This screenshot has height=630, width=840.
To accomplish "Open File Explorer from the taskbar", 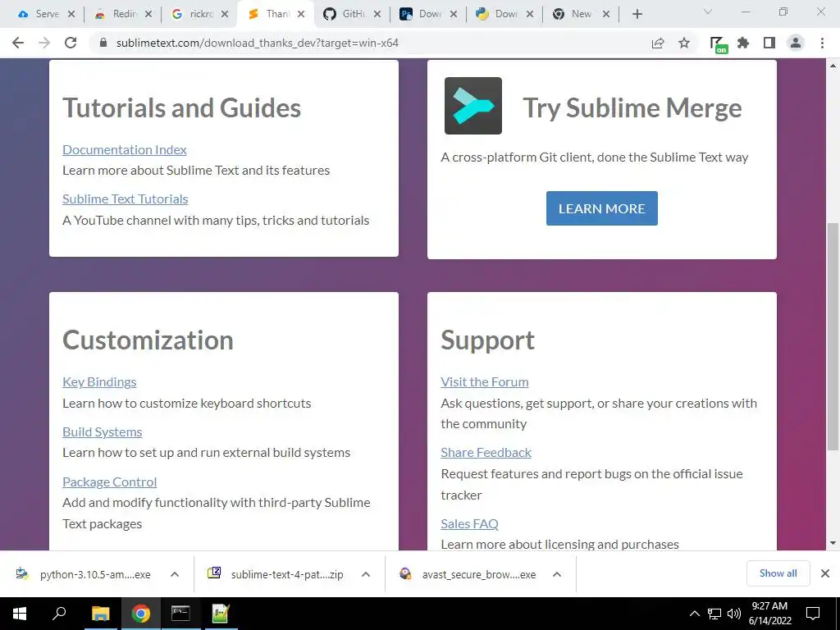I will pyautogui.click(x=100, y=614).
